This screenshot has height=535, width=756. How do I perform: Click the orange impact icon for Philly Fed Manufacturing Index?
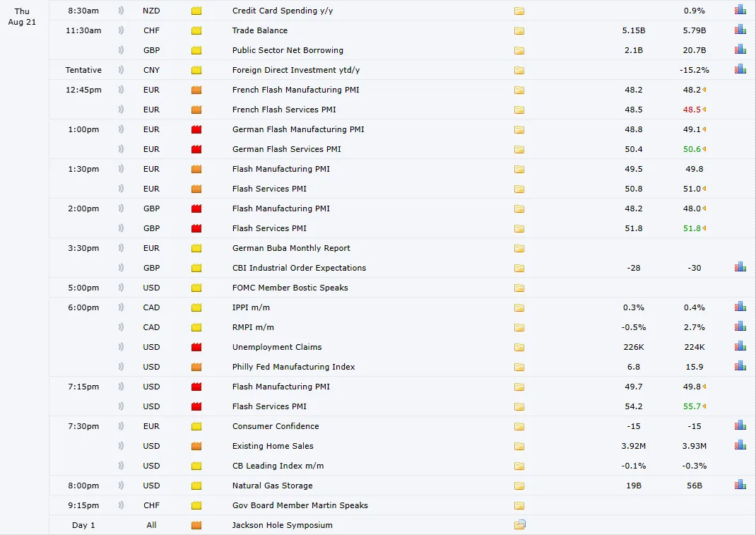pyautogui.click(x=197, y=367)
